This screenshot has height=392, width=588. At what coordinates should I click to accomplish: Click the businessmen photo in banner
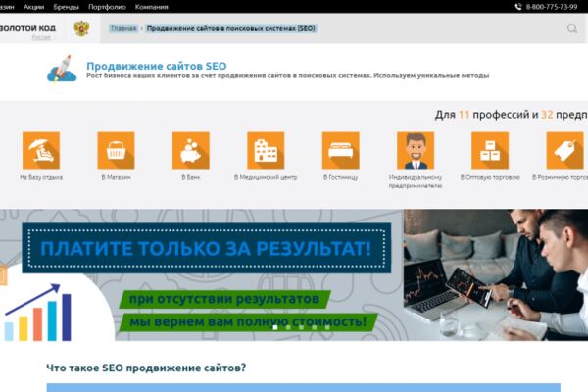click(496, 275)
